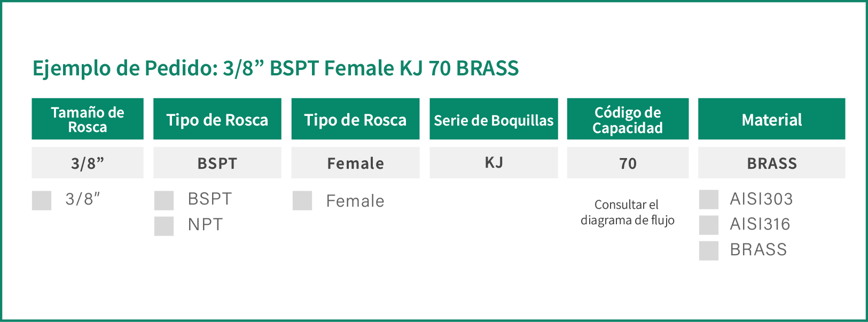Select the KJ series value cell
This screenshot has width=868, height=322.
coord(494,163)
